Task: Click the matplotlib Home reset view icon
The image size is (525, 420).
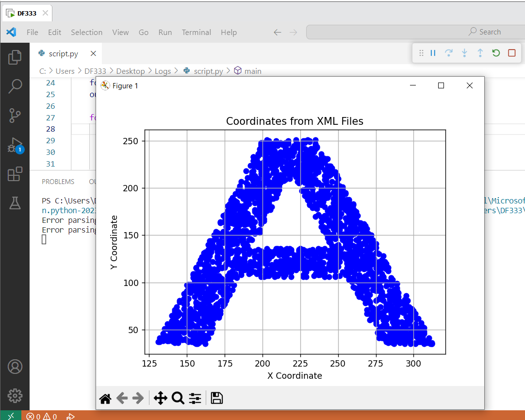Action: coord(105,399)
